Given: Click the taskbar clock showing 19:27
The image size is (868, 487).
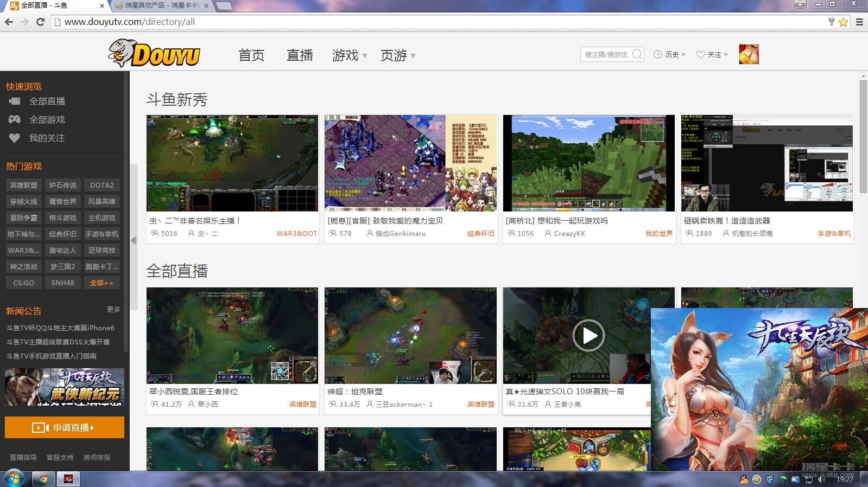Looking at the screenshot, I should click(x=845, y=479).
